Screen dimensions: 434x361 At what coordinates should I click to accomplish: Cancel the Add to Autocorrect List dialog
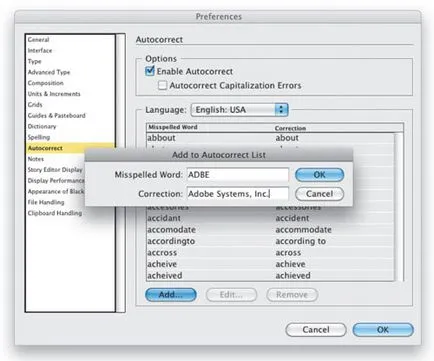tap(319, 194)
